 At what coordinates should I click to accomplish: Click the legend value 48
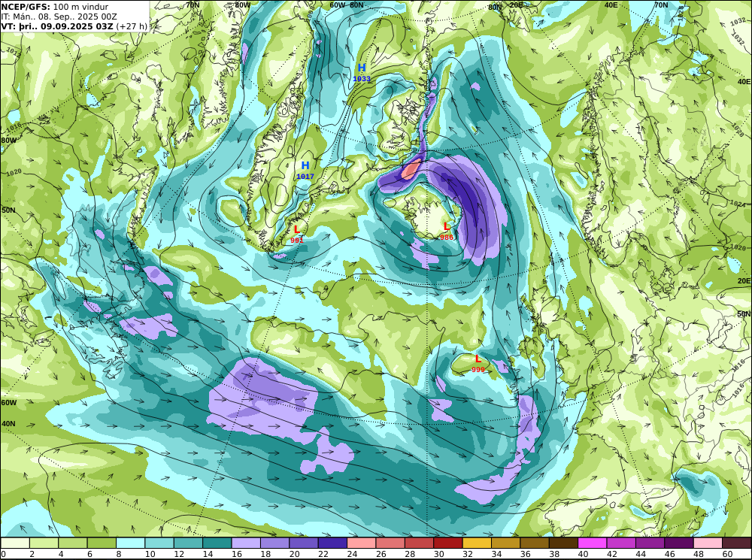(699, 554)
